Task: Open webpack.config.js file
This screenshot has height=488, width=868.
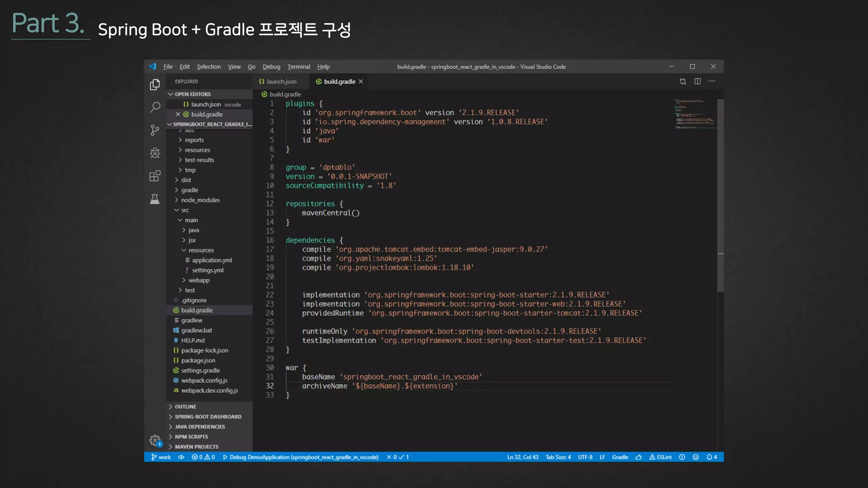Action: coord(210,381)
